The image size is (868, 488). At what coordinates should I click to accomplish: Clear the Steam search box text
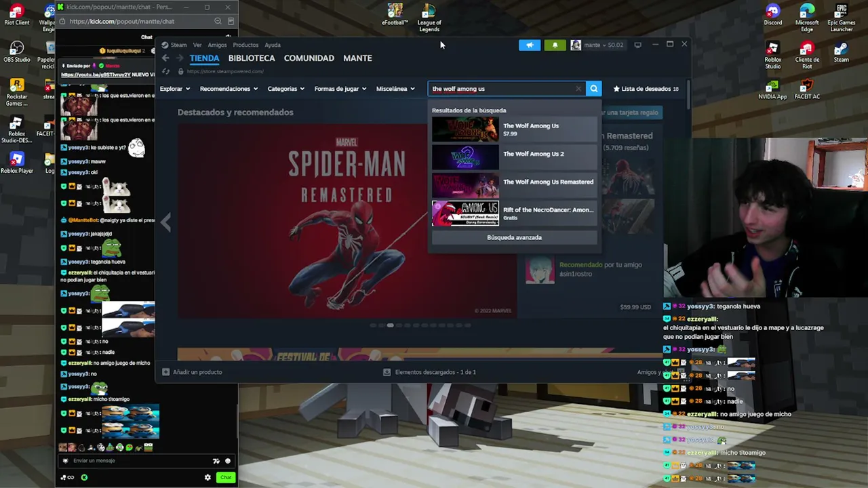click(578, 89)
